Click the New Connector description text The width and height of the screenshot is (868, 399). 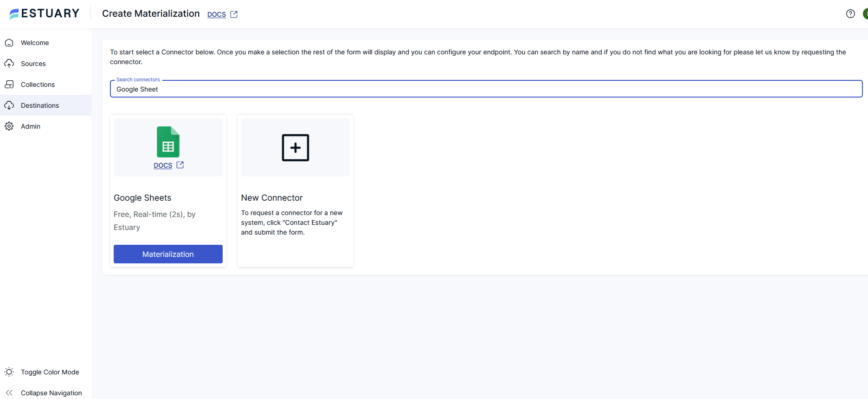(292, 222)
